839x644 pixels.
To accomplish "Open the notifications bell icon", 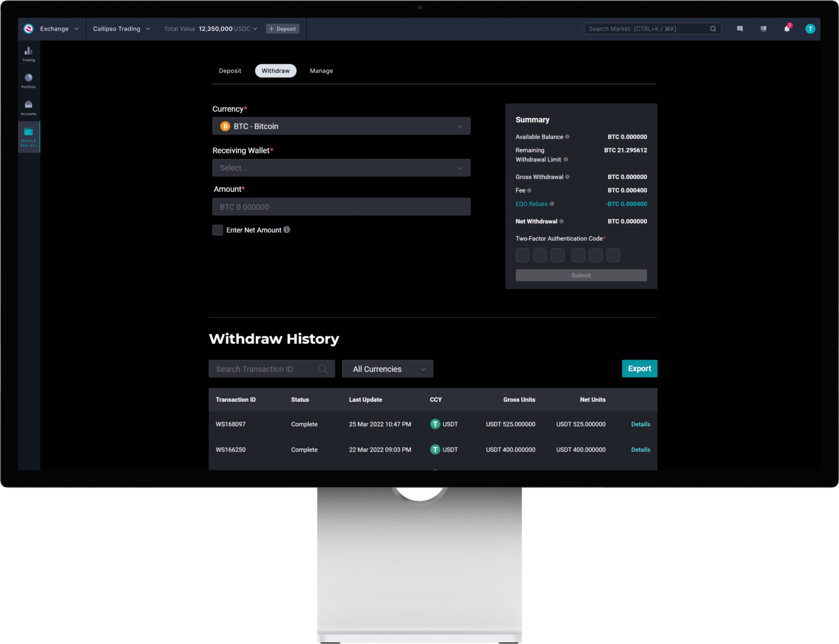I will pyautogui.click(x=786, y=29).
